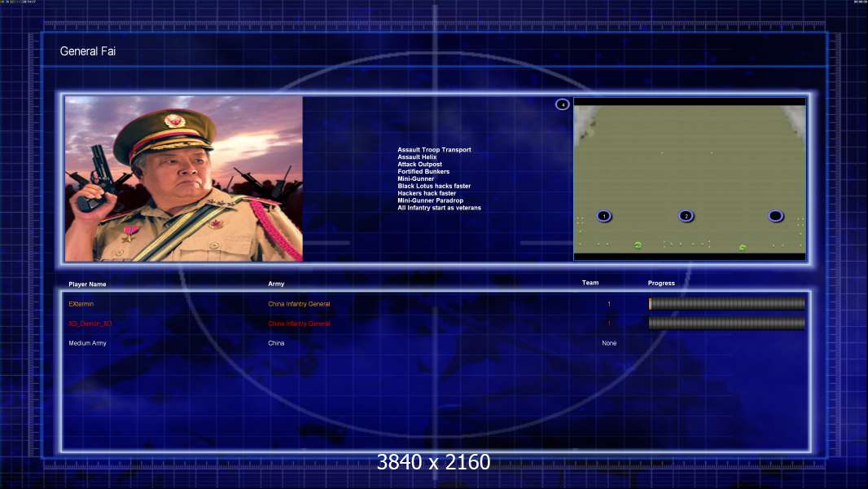The width and height of the screenshot is (868, 489).
Task: Click XD_Demon_XD's 'China Infantry General' army
Action: pyautogui.click(x=299, y=324)
